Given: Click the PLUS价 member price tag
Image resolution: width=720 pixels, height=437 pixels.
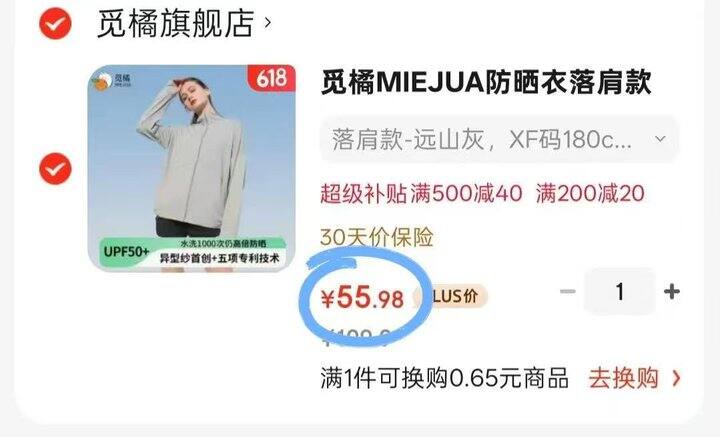Looking at the screenshot, I should coord(452,296).
